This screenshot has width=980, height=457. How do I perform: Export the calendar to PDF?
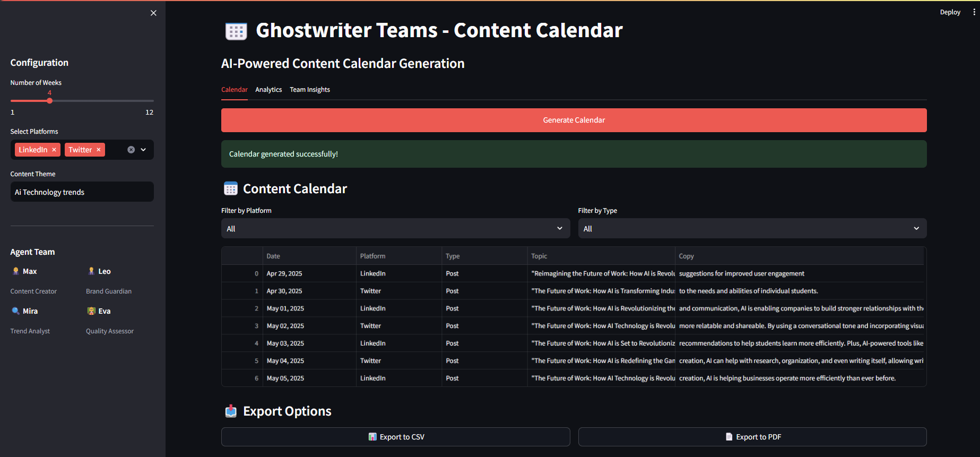pyautogui.click(x=752, y=437)
